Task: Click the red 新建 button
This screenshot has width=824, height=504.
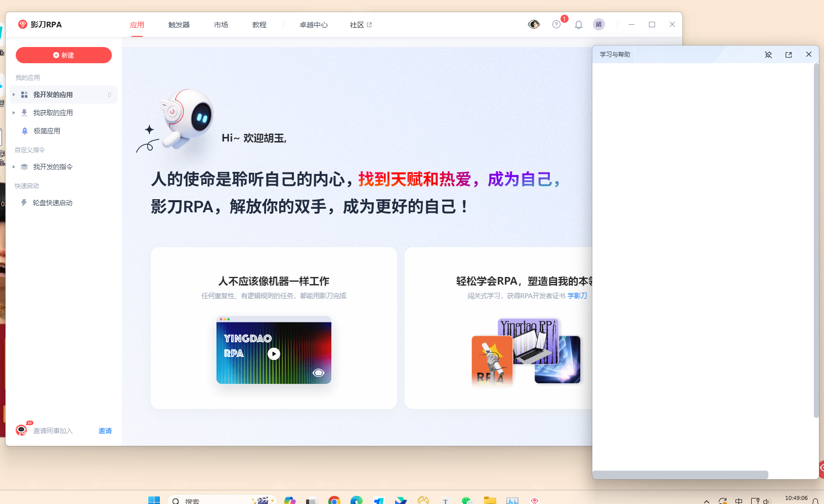Action: coord(64,55)
